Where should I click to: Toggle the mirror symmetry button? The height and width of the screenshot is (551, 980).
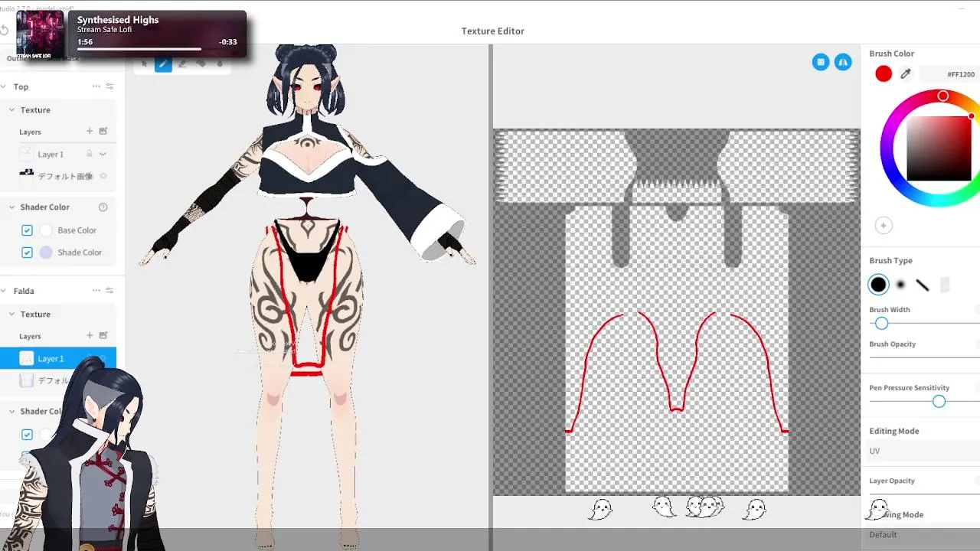click(x=843, y=62)
